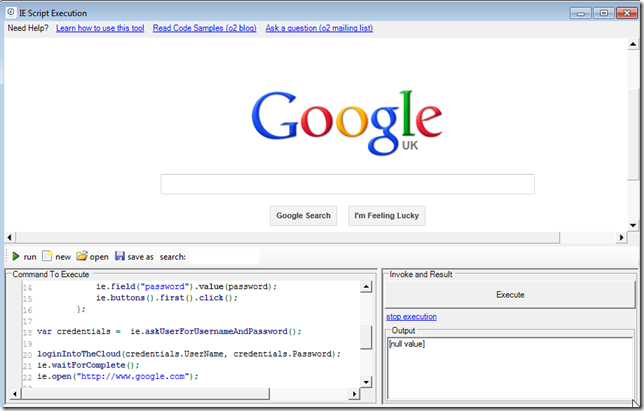Focus the Google search text box
644x411 pixels.
(x=347, y=184)
